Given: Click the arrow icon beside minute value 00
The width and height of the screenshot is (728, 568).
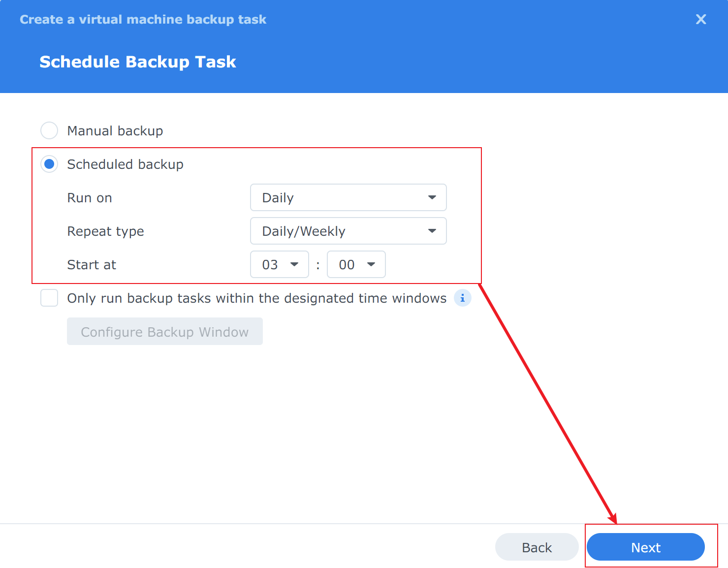Looking at the screenshot, I should pyautogui.click(x=371, y=264).
